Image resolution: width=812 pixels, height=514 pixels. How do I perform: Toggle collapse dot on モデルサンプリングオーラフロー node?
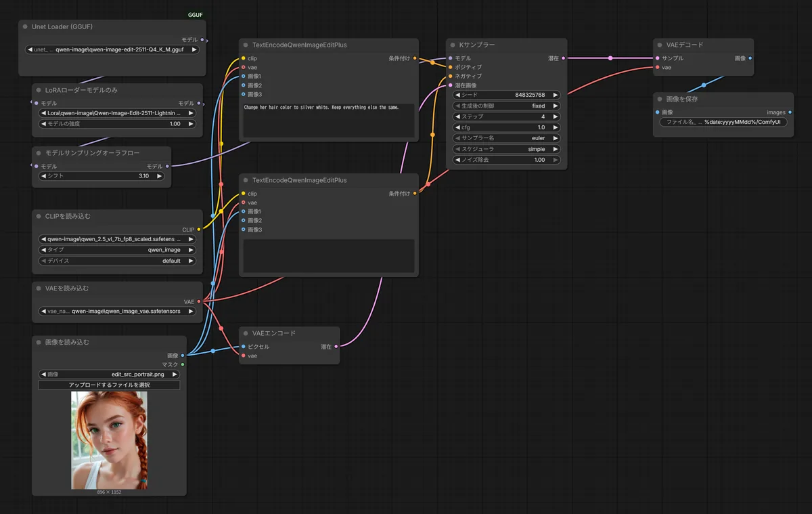click(39, 153)
